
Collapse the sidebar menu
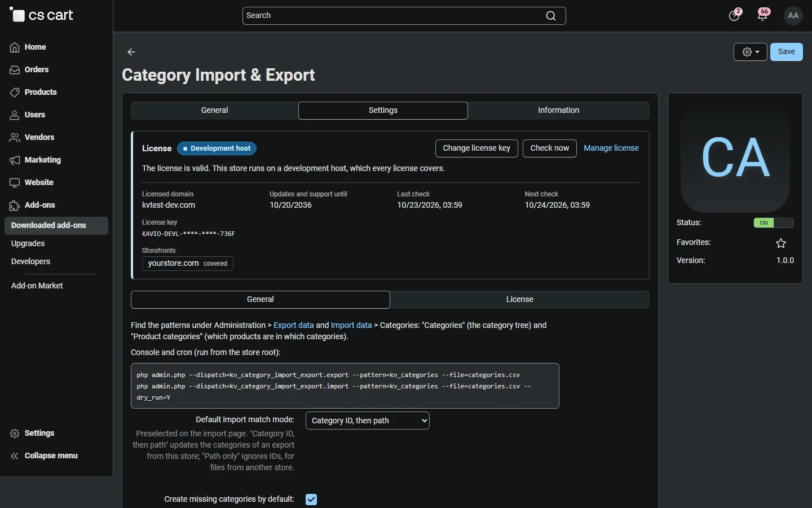tap(43, 456)
